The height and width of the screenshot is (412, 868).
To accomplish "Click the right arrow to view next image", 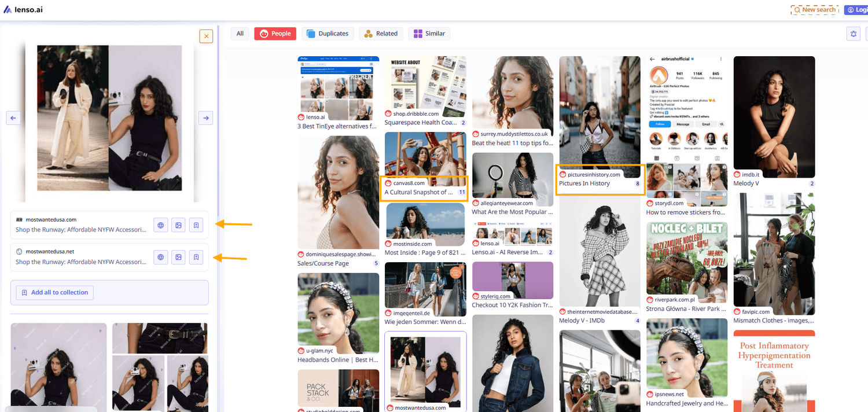I will pyautogui.click(x=205, y=117).
